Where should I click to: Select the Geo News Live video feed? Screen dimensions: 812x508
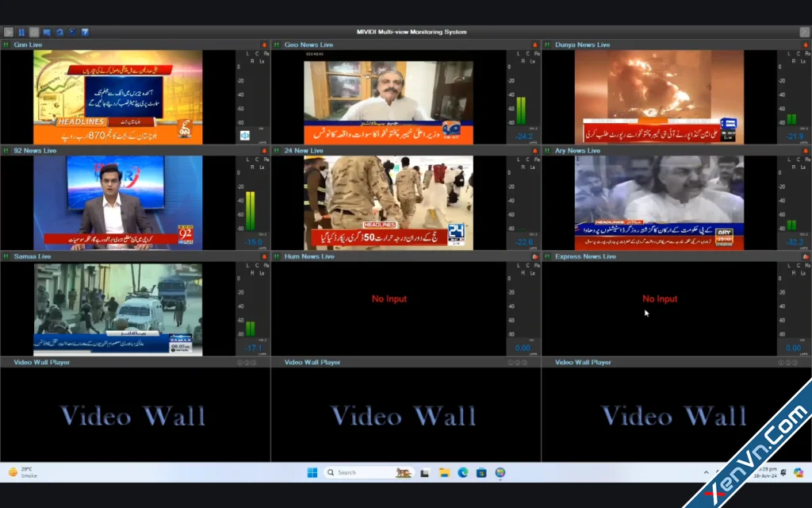pos(389,97)
